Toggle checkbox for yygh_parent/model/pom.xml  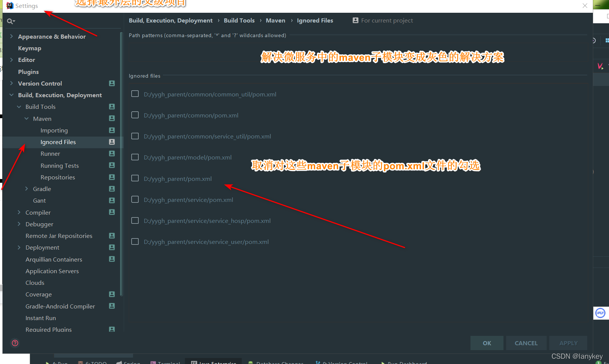coord(135,157)
